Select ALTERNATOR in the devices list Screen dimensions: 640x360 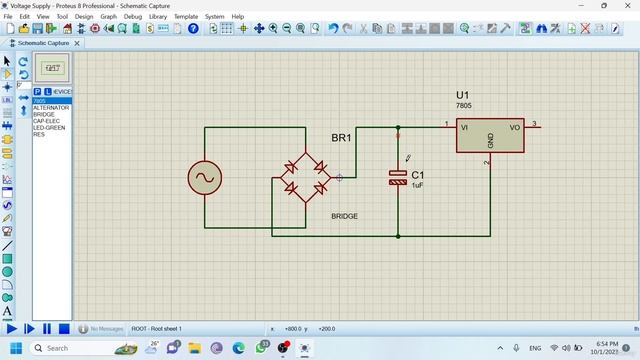[52, 108]
